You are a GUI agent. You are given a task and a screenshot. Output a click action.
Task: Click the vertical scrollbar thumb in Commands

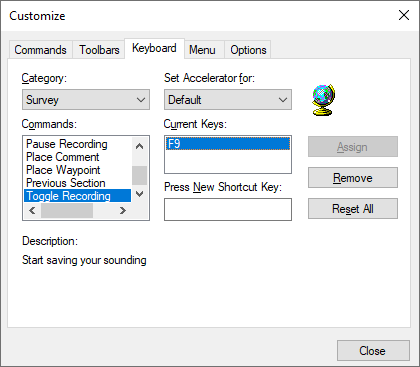pyautogui.click(x=140, y=175)
